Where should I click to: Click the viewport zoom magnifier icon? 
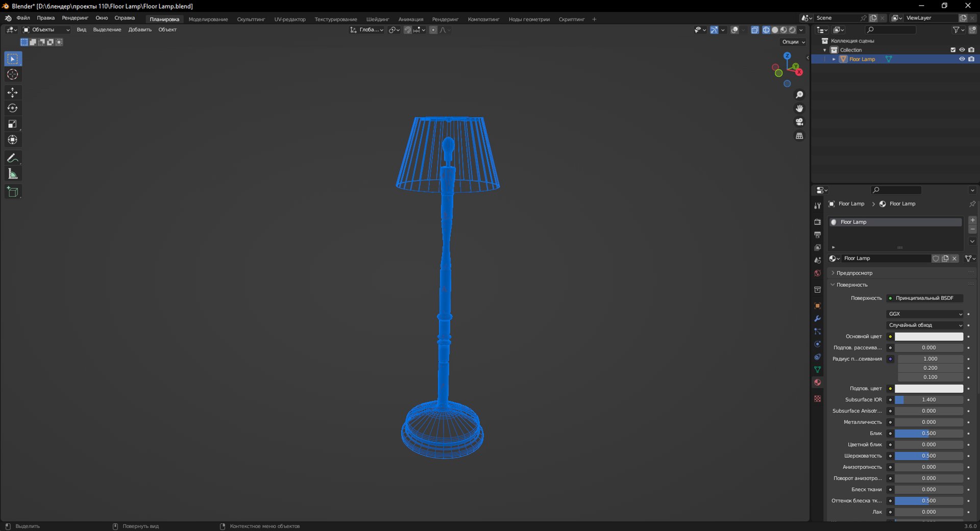(799, 95)
